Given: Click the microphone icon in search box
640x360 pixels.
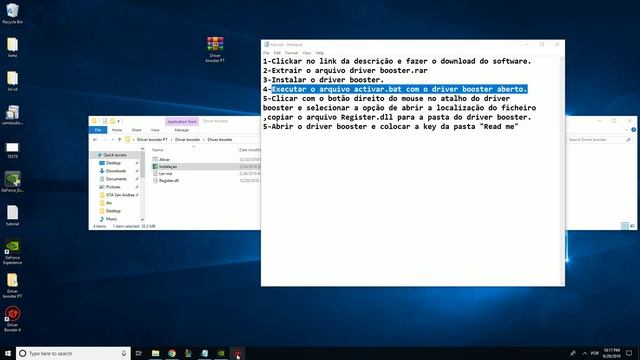Looking at the screenshot, I should pyautogui.click(x=124, y=353).
